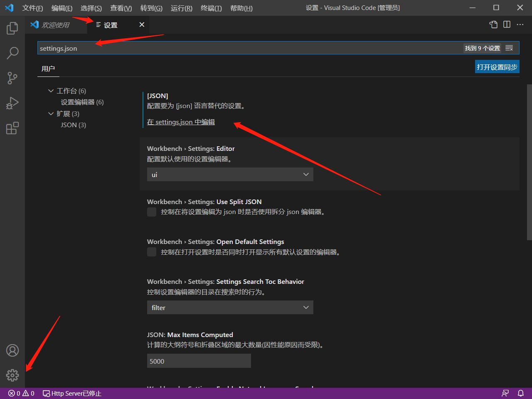This screenshot has width=532, height=399.
Task: Click the Max Items Computed 5000 field
Action: [x=199, y=361]
